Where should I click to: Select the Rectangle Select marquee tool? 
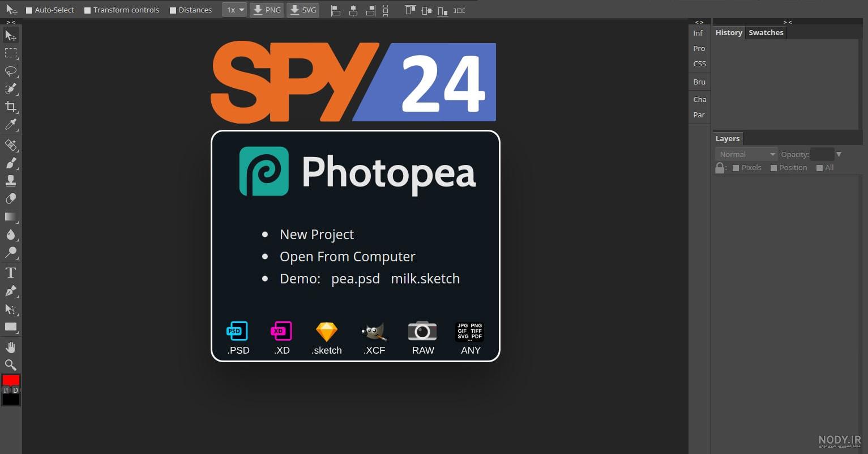pos(11,53)
